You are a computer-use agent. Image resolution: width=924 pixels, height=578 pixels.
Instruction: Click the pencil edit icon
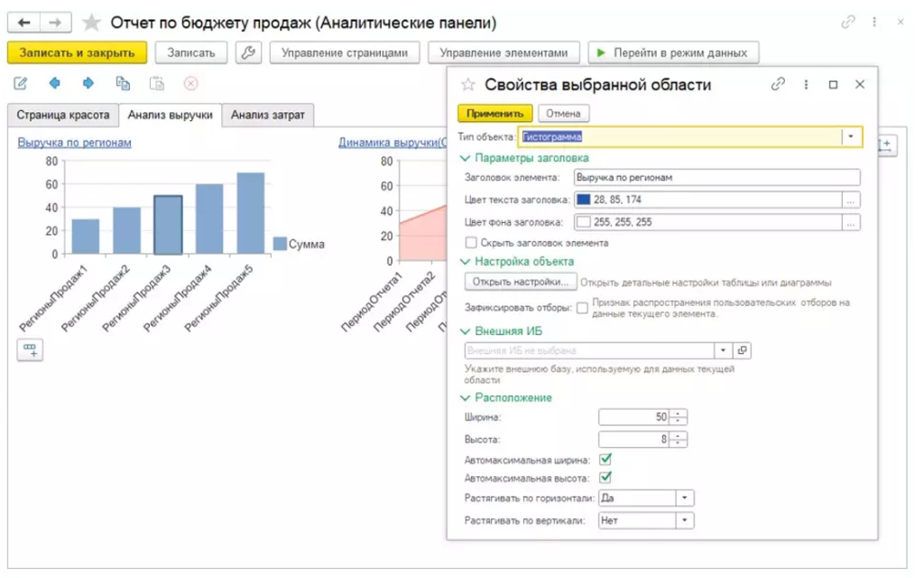coord(21,83)
